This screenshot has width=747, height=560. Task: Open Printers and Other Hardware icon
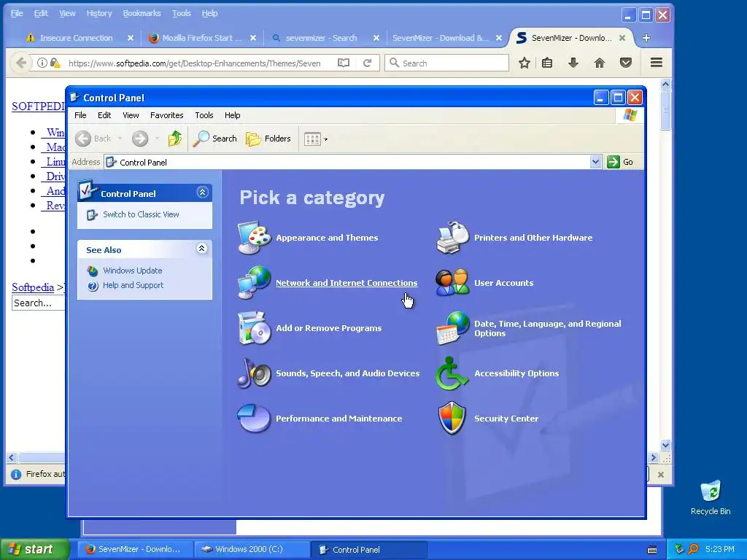[452, 238]
